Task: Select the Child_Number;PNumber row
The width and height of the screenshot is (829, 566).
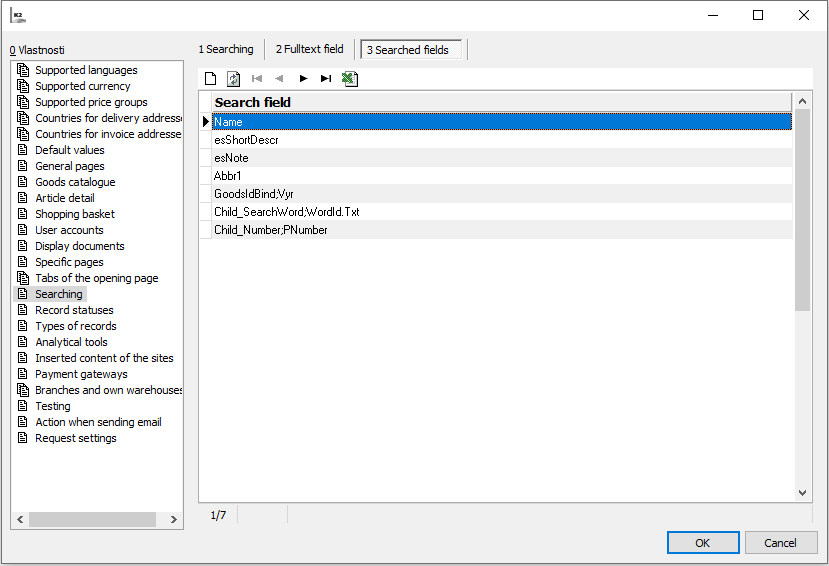Action: 270,230
